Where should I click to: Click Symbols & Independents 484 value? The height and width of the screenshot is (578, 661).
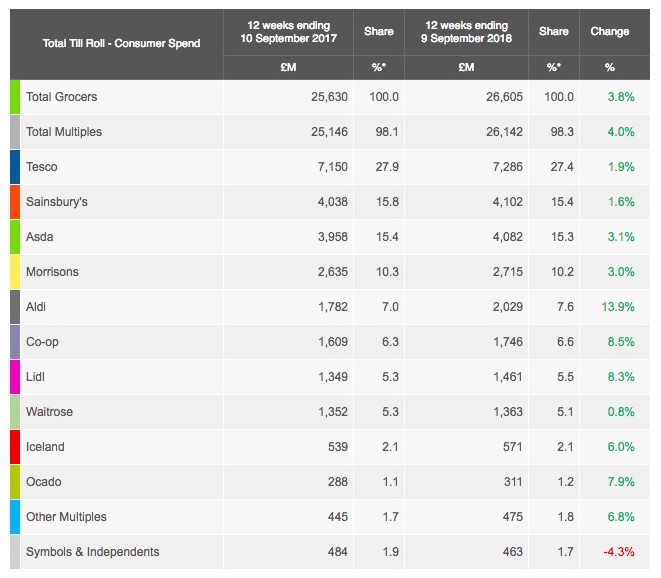(x=338, y=552)
